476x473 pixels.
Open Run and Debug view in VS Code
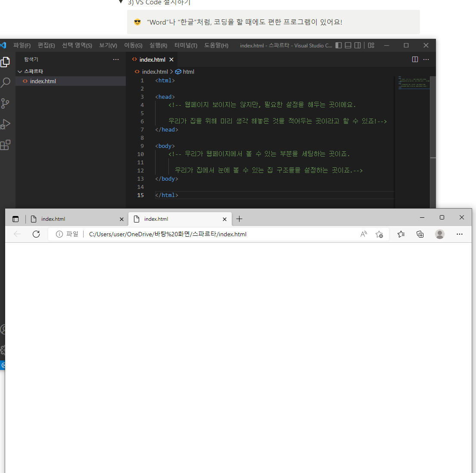tap(5, 124)
